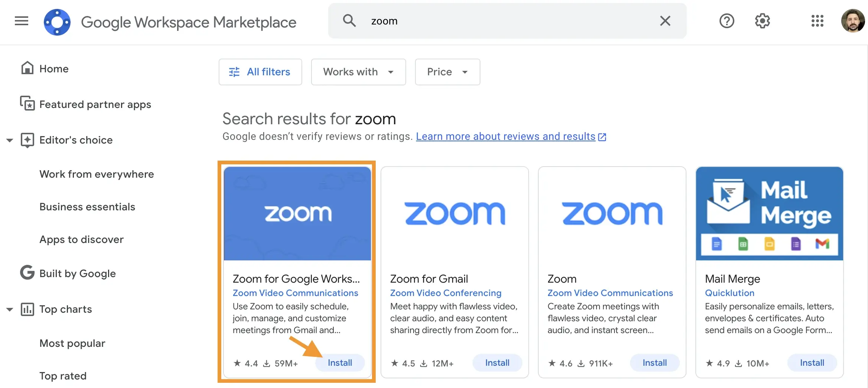The width and height of the screenshot is (868, 388).
Task: Click the search box containing zoom
Action: 507,21
